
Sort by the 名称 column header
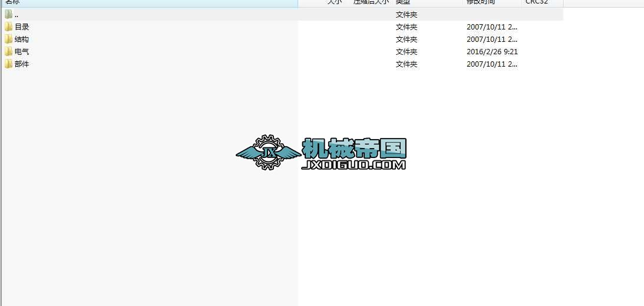pos(149,2)
